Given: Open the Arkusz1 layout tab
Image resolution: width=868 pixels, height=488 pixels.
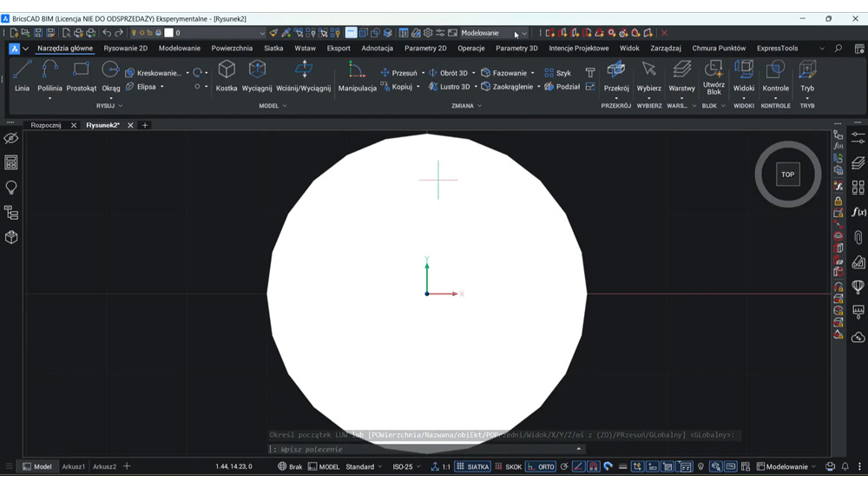Looking at the screenshot, I should click(74, 466).
